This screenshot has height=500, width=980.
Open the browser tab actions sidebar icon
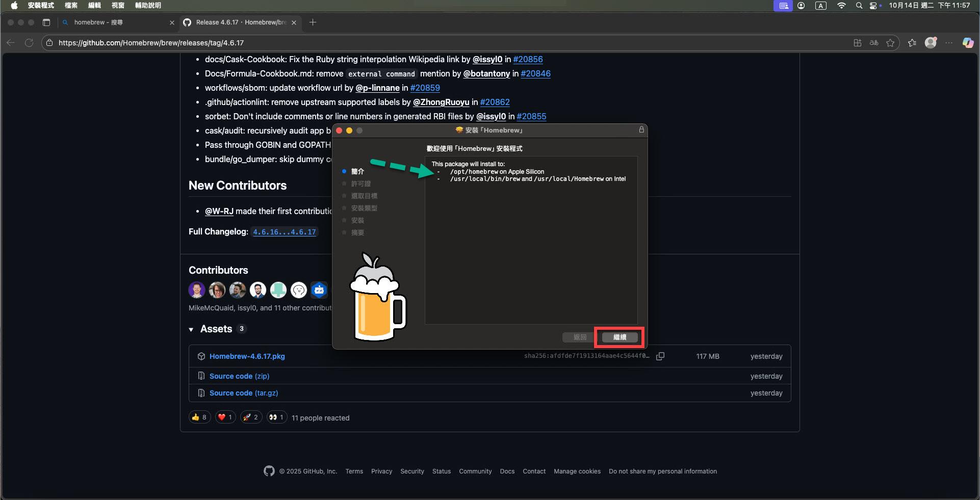[46, 22]
